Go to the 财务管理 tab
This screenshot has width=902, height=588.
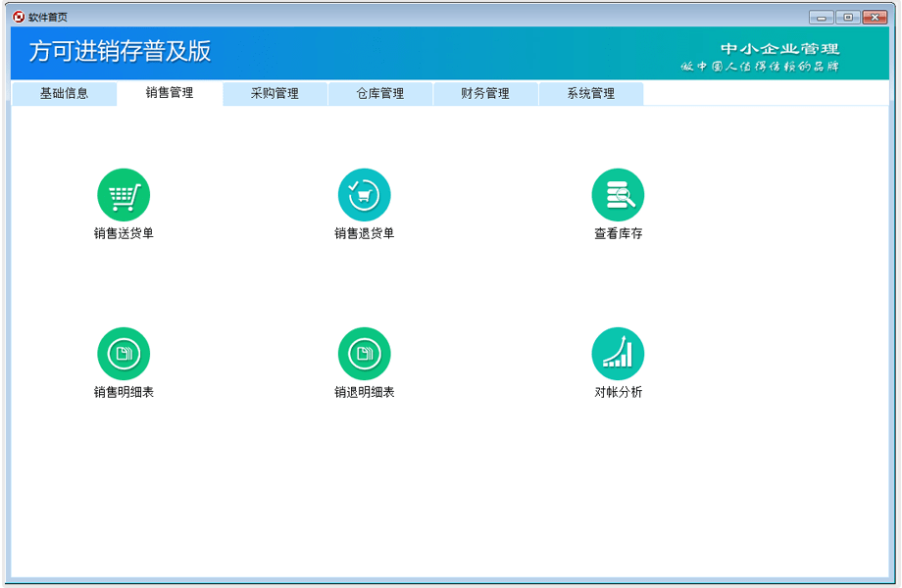(x=485, y=94)
